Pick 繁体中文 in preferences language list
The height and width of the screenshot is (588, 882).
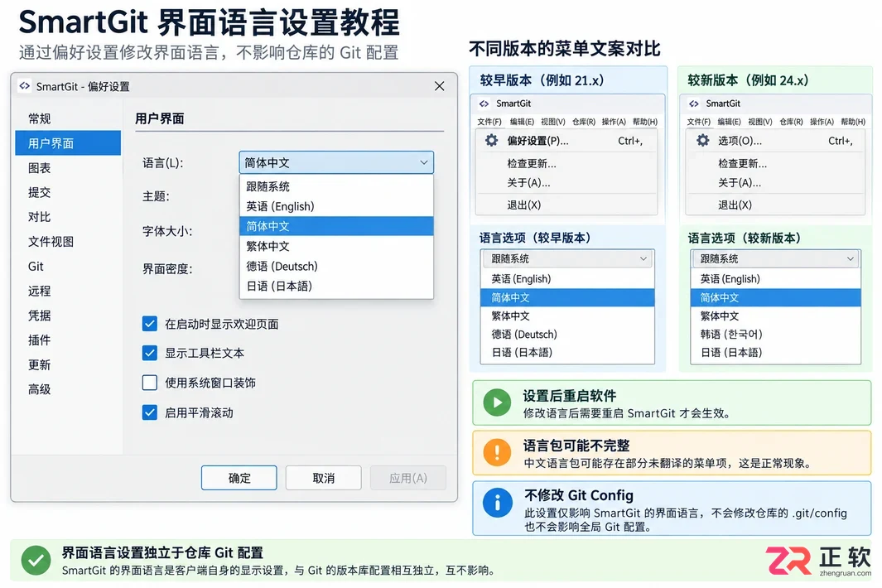tap(336, 246)
